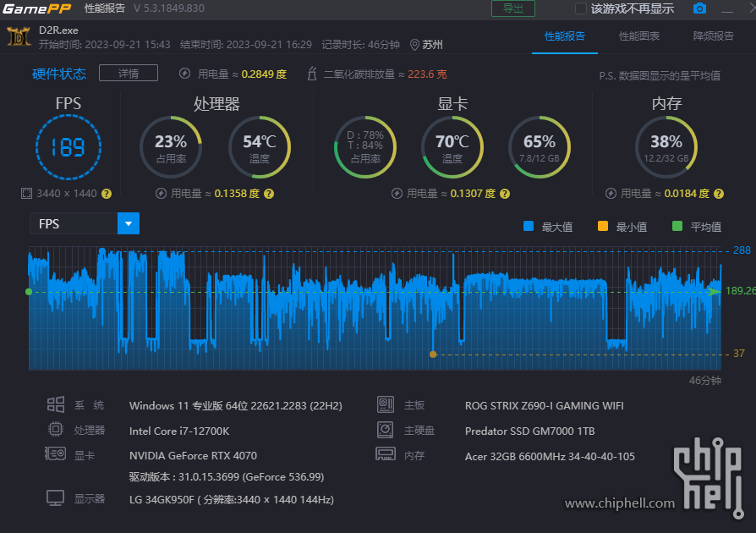This screenshot has height=533, width=756.
Task: Click the green average marker at chart start
Action: pyautogui.click(x=29, y=292)
